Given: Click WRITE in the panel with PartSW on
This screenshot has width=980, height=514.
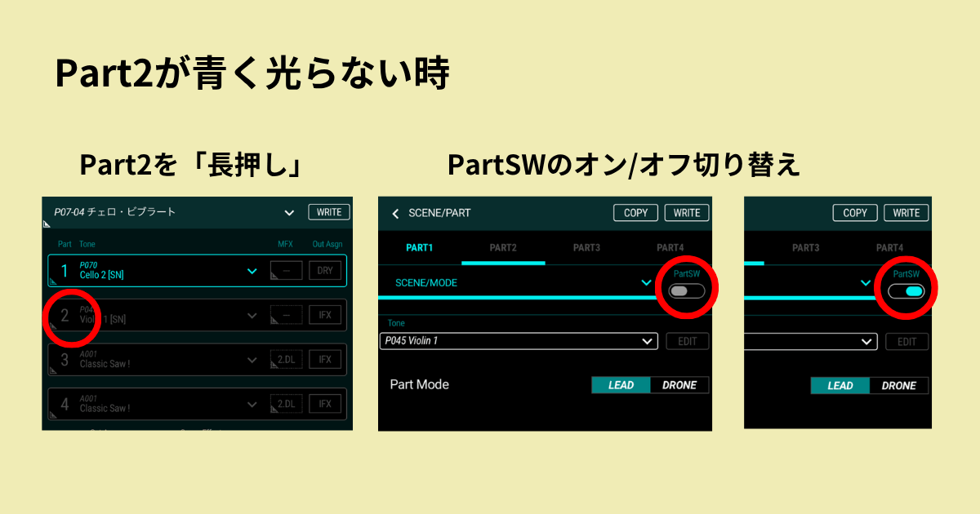Looking at the screenshot, I should tap(906, 213).
